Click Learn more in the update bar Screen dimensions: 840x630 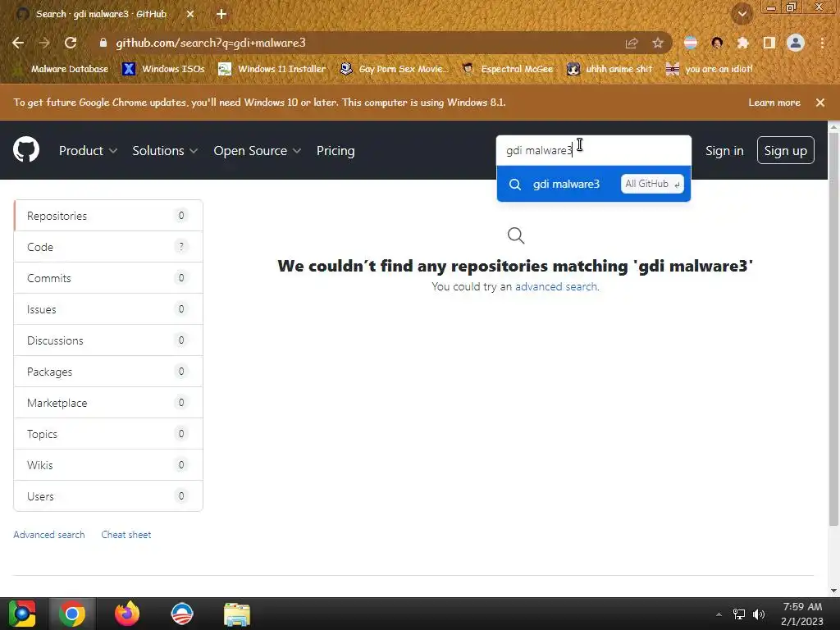point(774,103)
